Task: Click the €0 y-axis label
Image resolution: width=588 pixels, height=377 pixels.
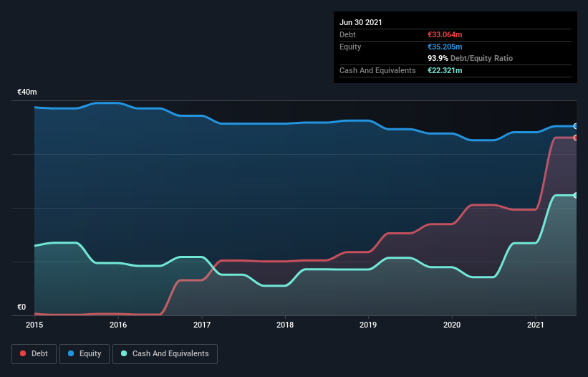Action: tap(21, 307)
